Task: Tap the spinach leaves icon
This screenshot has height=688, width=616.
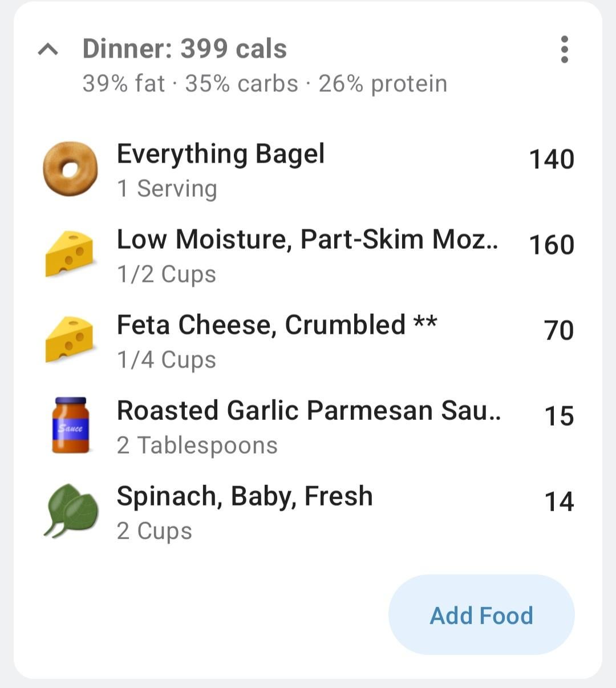Action: coord(70,511)
